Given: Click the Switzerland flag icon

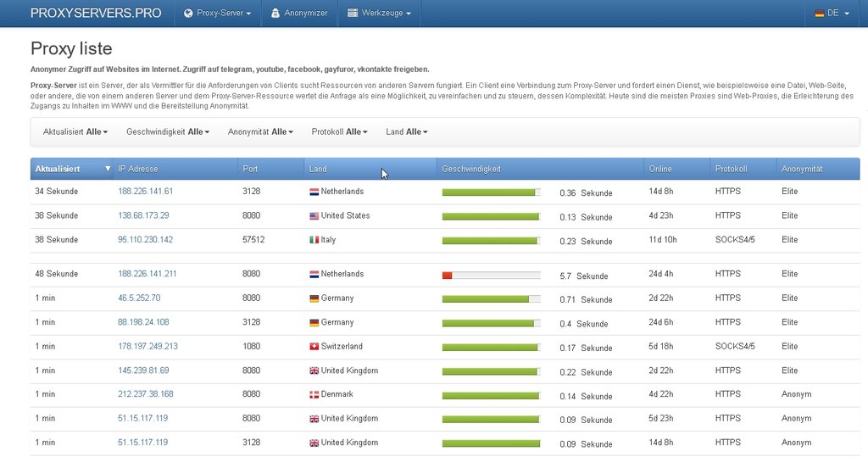Looking at the screenshot, I should pos(314,347).
